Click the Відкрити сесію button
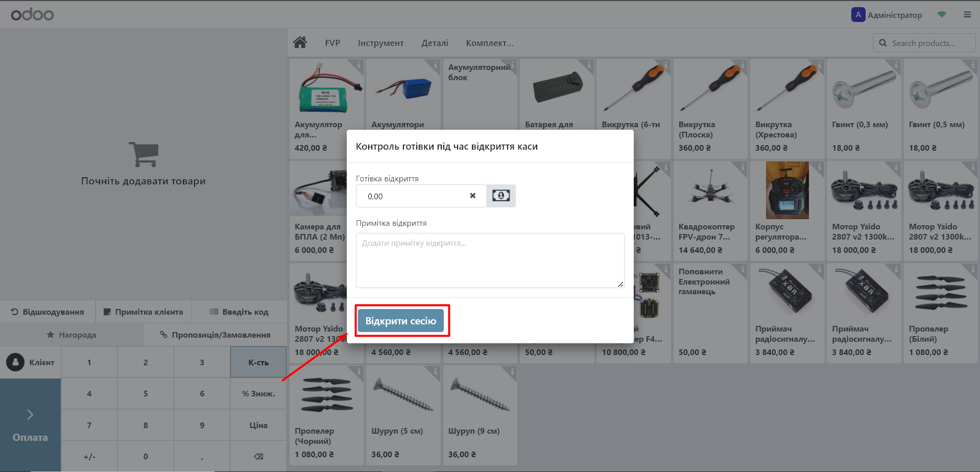 coord(401,321)
